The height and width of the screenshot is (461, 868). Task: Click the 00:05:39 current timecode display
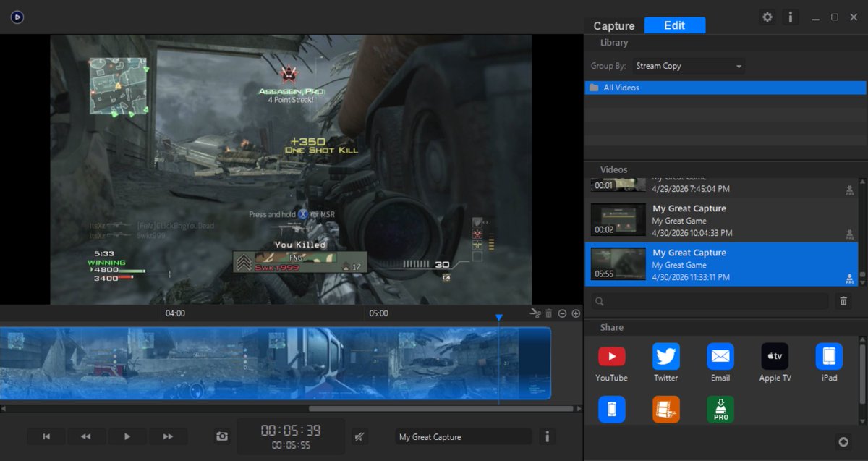[291, 431]
